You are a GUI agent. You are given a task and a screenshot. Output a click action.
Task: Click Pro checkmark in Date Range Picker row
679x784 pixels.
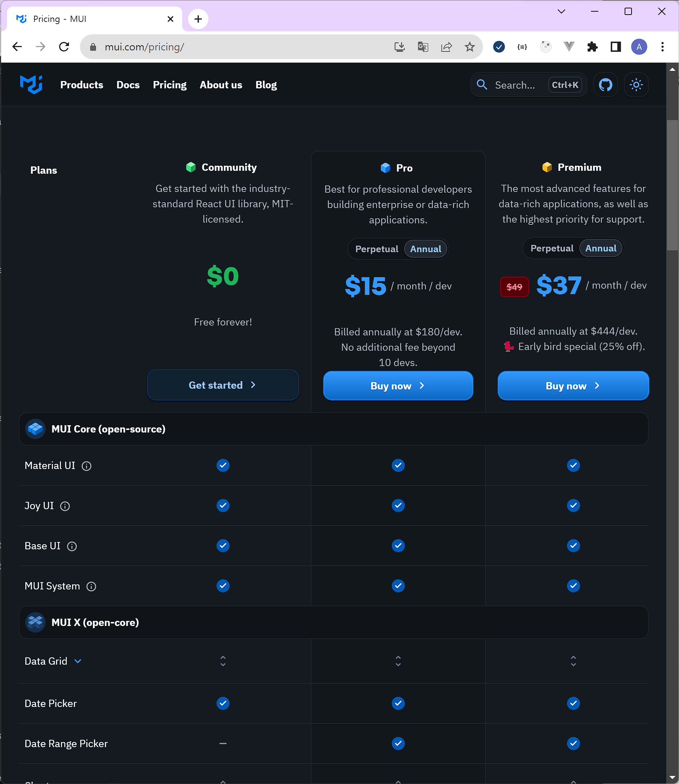pyautogui.click(x=398, y=743)
